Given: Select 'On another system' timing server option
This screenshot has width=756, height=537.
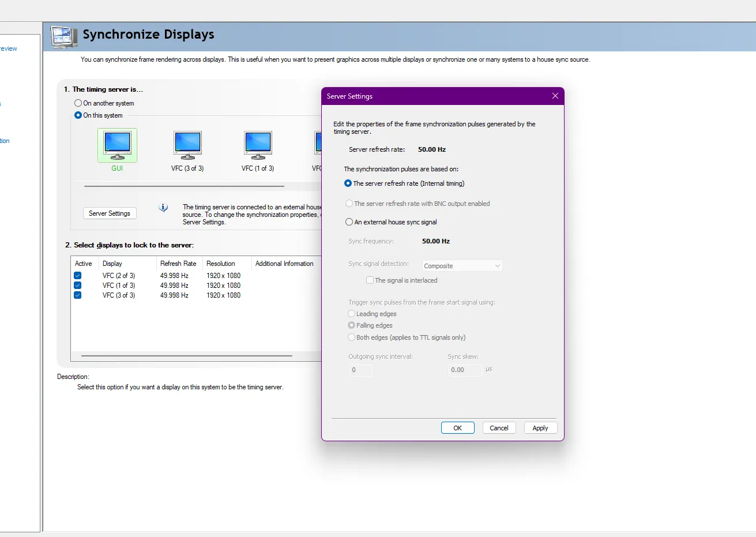Looking at the screenshot, I should click(78, 103).
